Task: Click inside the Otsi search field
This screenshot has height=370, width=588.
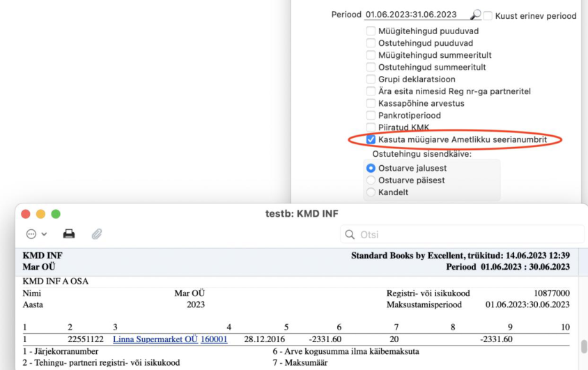Action: pos(462,234)
